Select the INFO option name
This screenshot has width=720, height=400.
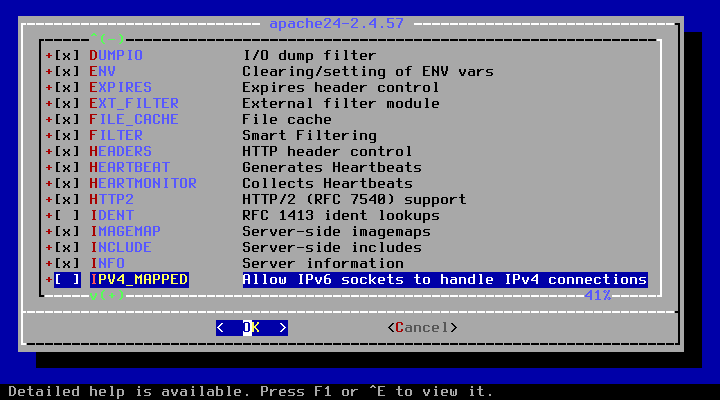click(107, 264)
